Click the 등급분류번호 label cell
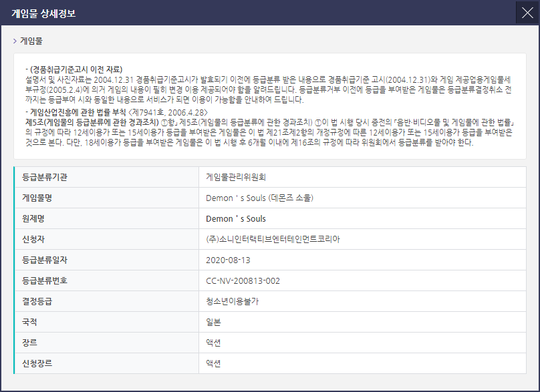 click(x=107, y=280)
